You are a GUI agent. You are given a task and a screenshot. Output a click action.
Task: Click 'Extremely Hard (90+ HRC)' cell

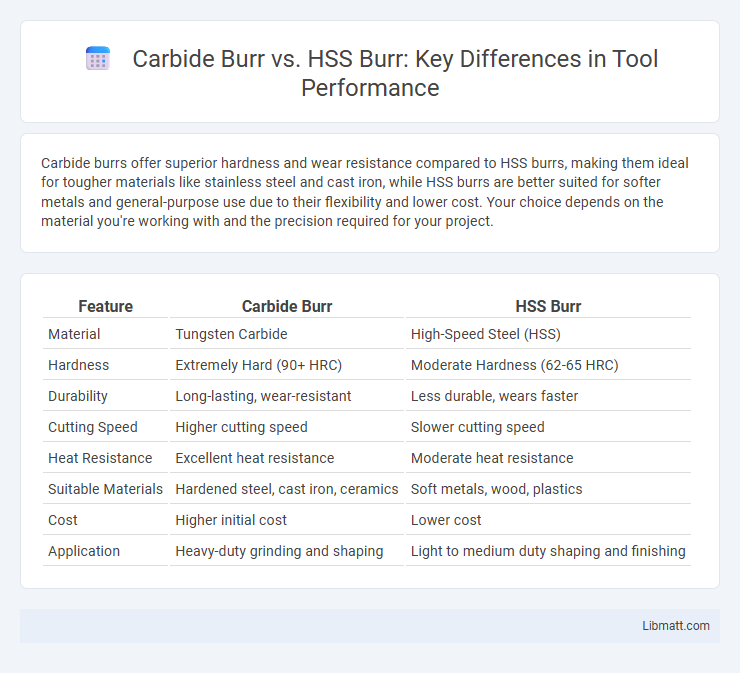pyautogui.click(x=259, y=365)
